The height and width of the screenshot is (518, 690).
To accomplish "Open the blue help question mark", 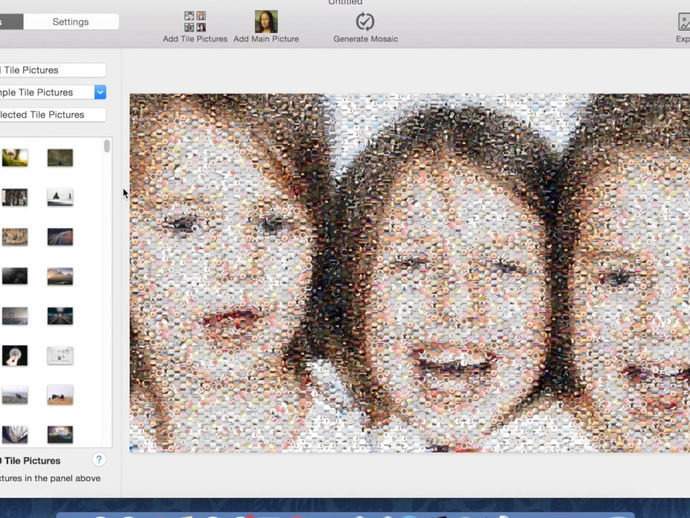I will pos(99,460).
